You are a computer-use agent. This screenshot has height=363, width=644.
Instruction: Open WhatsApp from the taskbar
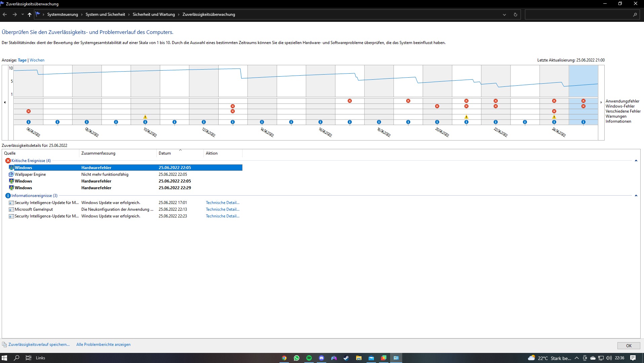pyautogui.click(x=297, y=358)
